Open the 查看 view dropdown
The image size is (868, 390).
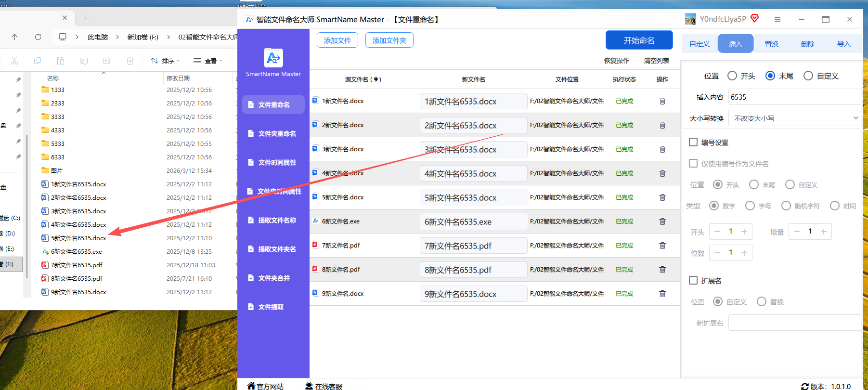tap(208, 61)
